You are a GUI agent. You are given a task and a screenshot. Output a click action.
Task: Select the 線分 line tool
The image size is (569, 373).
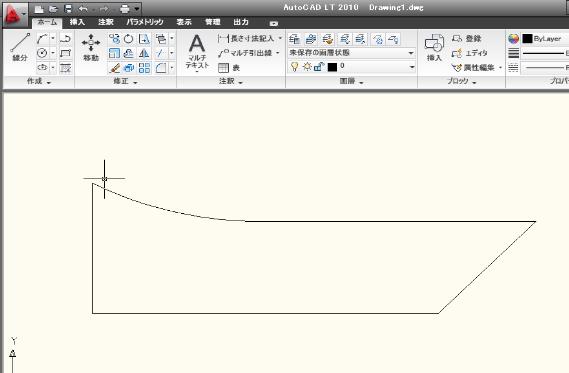tap(20, 47)
